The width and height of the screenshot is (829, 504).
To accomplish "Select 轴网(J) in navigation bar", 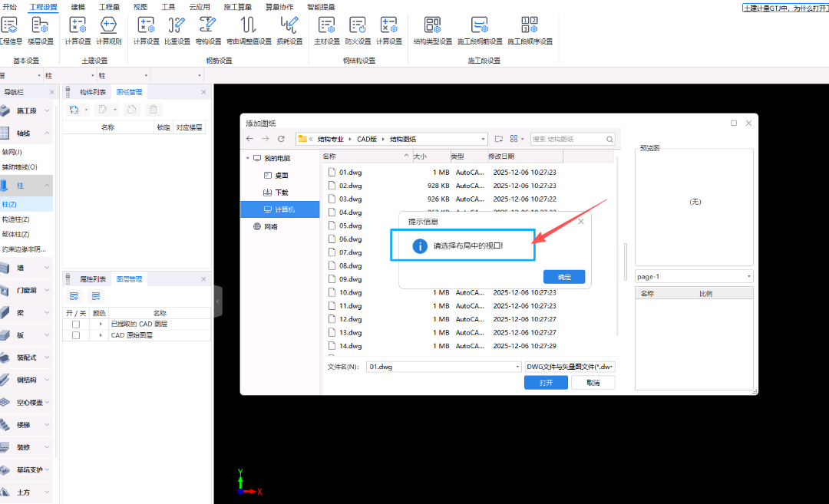I will coord(12,152).
